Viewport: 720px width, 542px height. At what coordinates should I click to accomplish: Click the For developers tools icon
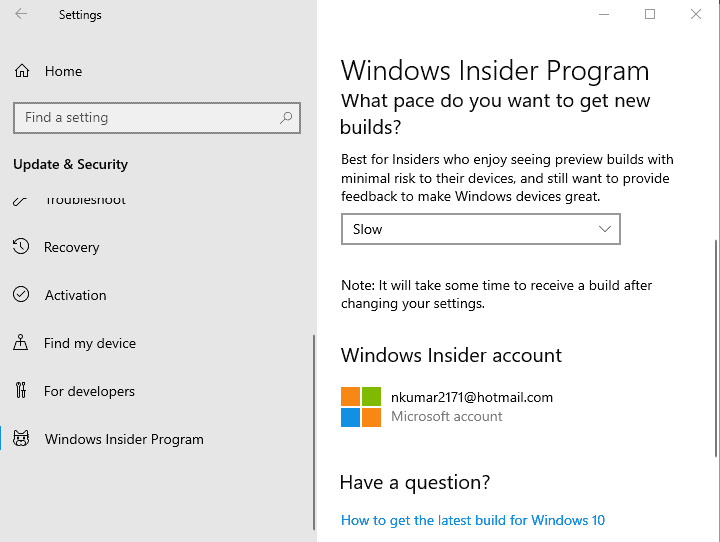point(21,390)
